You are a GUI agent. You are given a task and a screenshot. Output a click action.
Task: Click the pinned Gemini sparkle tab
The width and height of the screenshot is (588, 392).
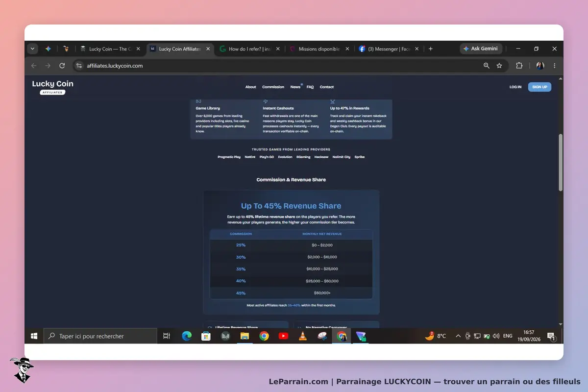pyautogui.click(x=48, y=49)
